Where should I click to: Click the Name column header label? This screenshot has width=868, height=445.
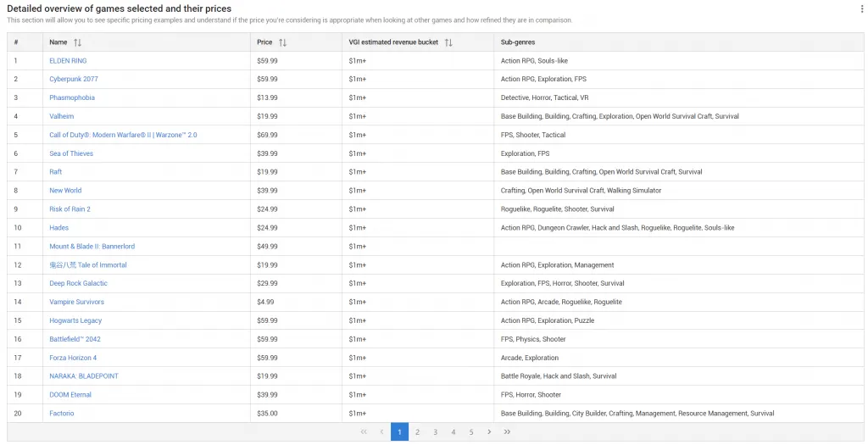58,42
